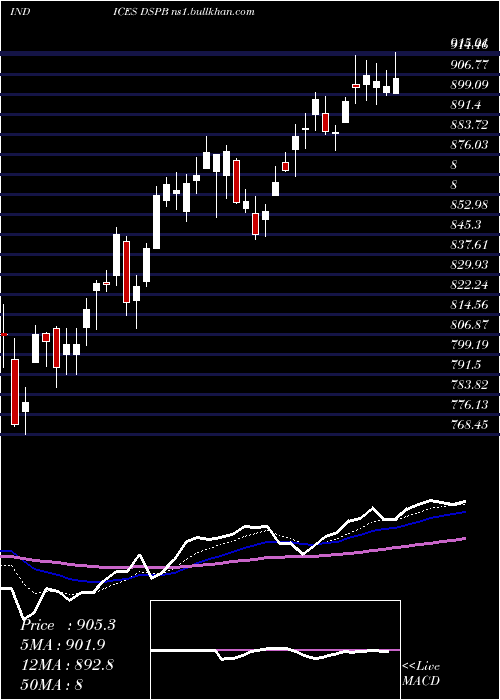500x700 pixels.
Task: Click the 891.4 price level label
Action: pos(466,105)
